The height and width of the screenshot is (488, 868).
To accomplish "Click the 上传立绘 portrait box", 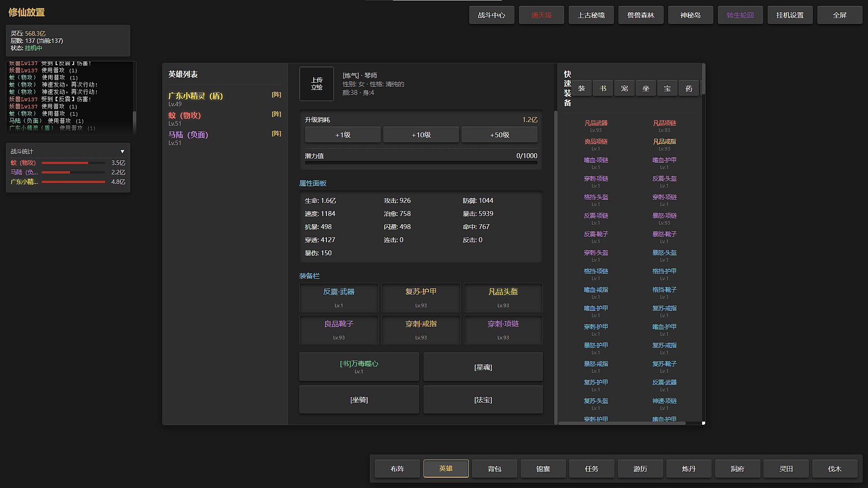I will (x=316, y=84).
